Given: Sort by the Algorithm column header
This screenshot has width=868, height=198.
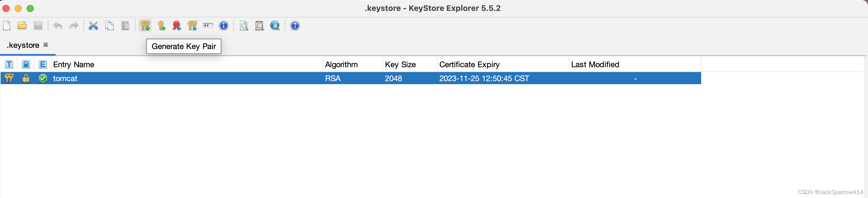Looking at the screenshot, I should point(353,64).
